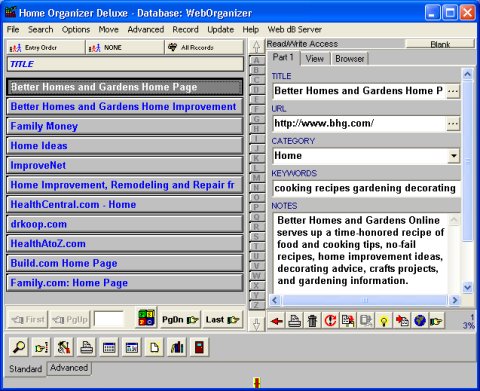
Task: Click the red arrow import icon
Action: 402,321
